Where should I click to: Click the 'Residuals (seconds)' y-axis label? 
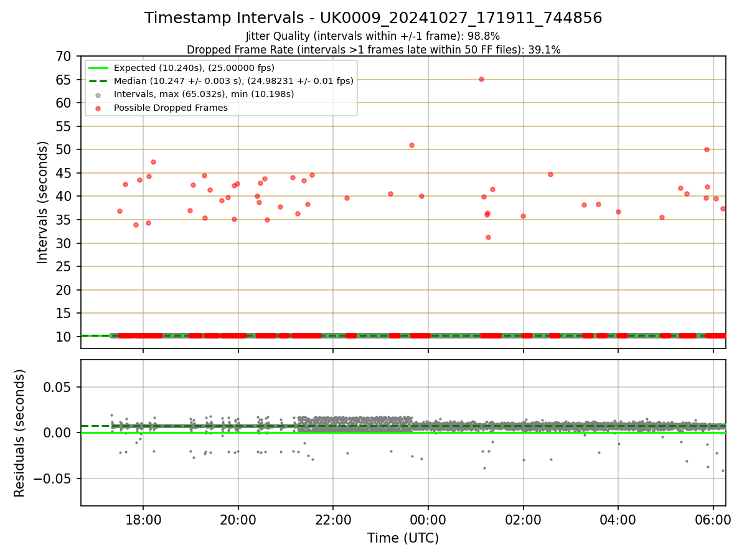(20, 433)
